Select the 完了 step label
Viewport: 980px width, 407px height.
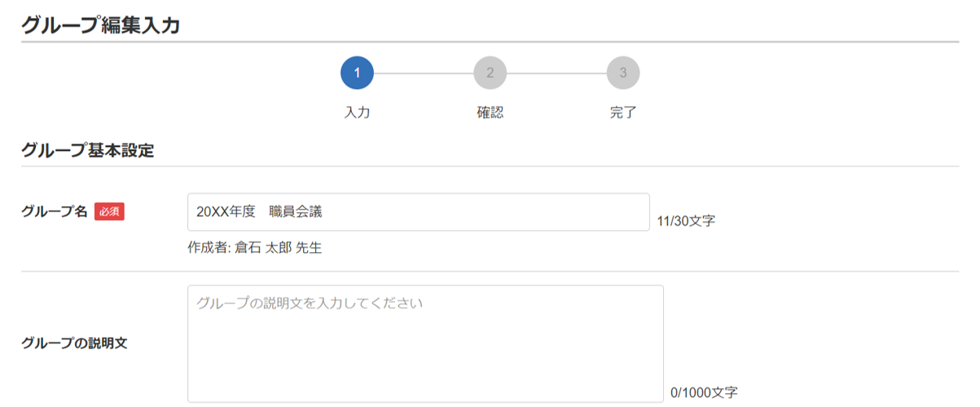click(622, 113)
